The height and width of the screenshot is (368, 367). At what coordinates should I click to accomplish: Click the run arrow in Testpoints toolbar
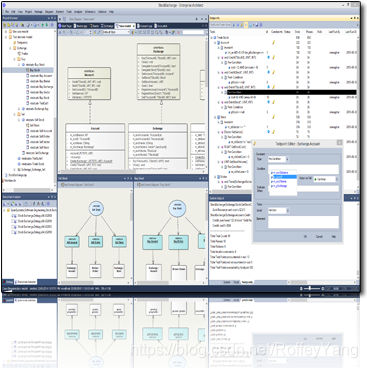234,25
